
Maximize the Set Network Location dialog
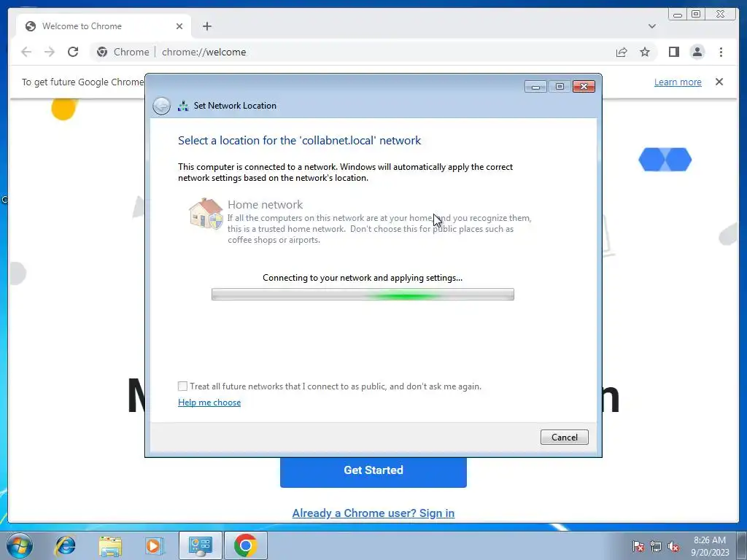560,86
